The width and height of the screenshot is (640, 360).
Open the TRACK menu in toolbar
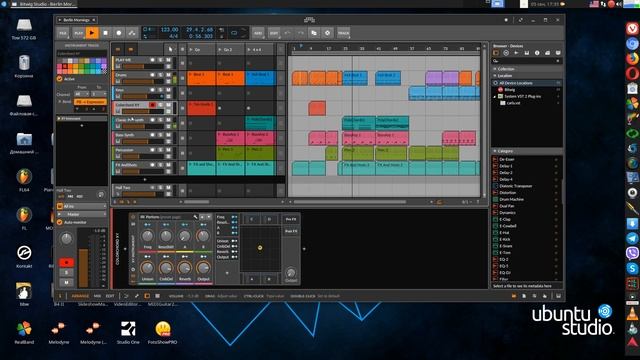[343, 33]
